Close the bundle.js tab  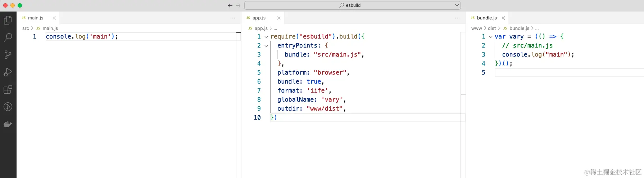(503, 18)
